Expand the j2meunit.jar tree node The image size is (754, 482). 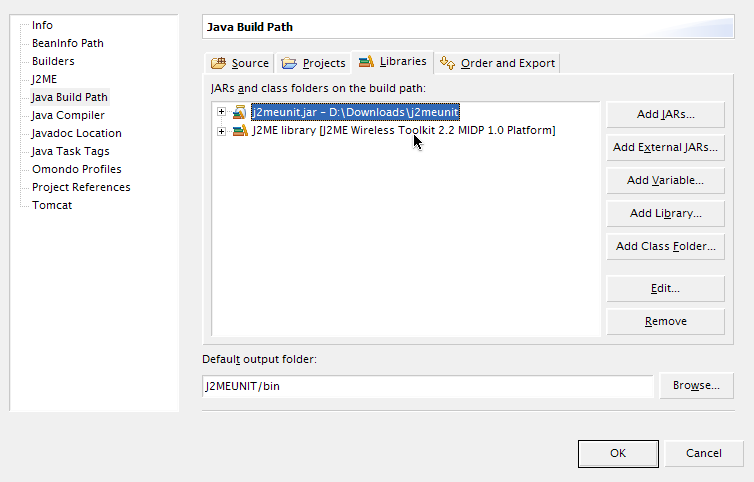(222, 112)
